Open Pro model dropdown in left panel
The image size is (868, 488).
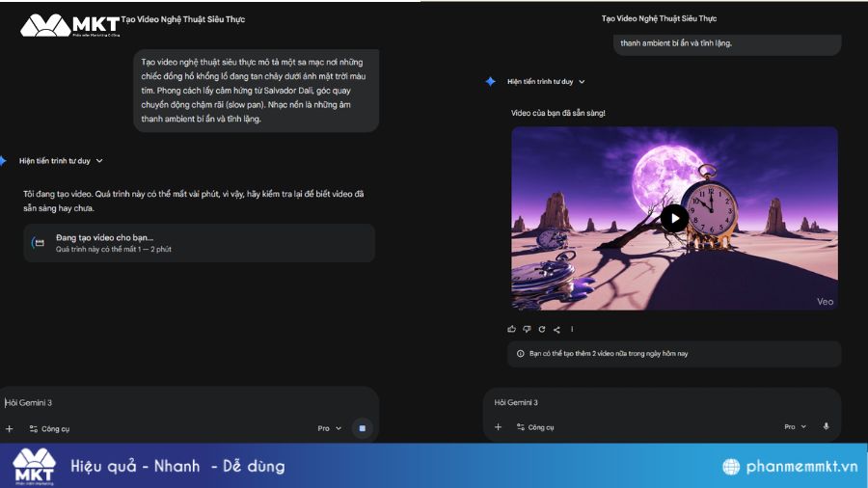click(330, 428)
